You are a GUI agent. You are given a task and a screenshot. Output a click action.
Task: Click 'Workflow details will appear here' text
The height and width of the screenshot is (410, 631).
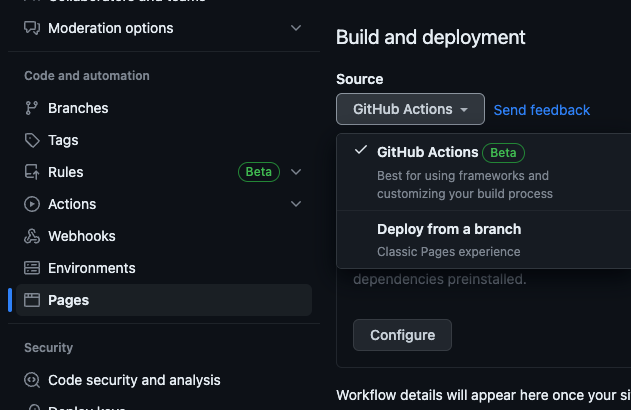483,396
